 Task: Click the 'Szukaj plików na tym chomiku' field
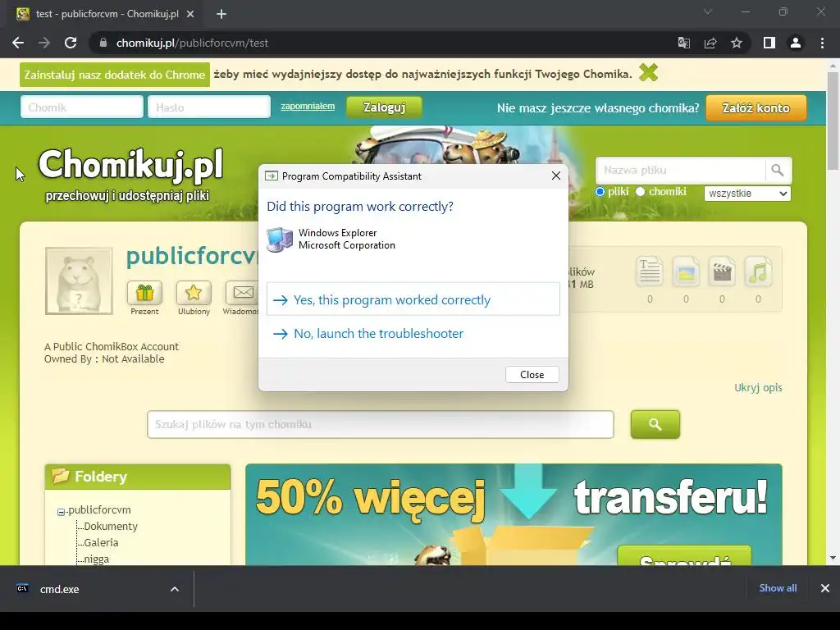[x=381, y=424]
